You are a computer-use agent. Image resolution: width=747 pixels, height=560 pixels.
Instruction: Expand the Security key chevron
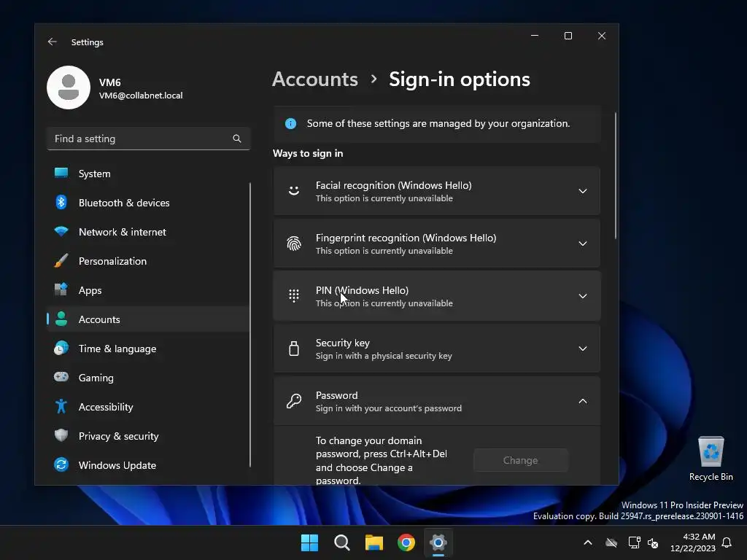coord(583,349)
